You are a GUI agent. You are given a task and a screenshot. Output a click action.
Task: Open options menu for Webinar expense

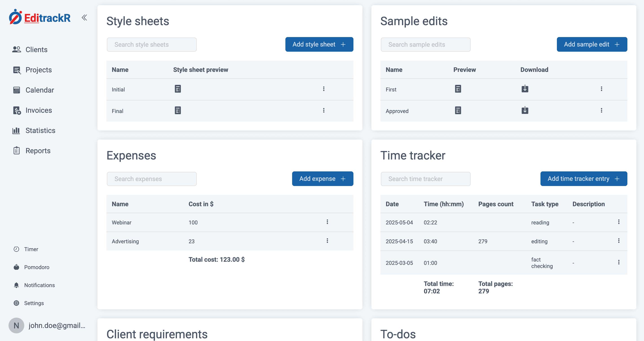click(x=327, y=222)
